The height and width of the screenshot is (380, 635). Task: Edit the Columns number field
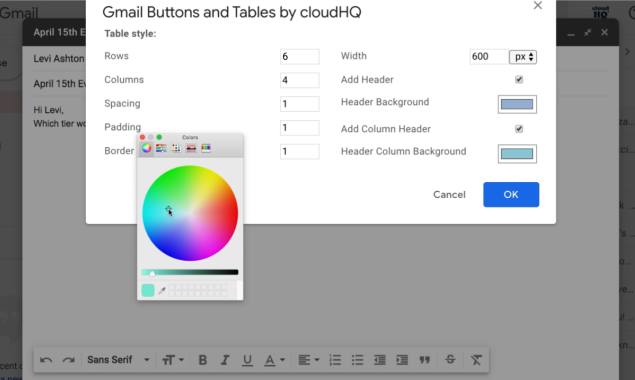[299, 80]
